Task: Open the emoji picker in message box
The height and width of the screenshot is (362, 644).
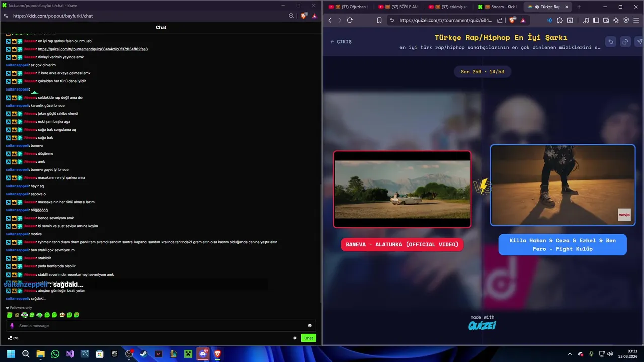Action: pyautogui.click(x=310, y=325)
